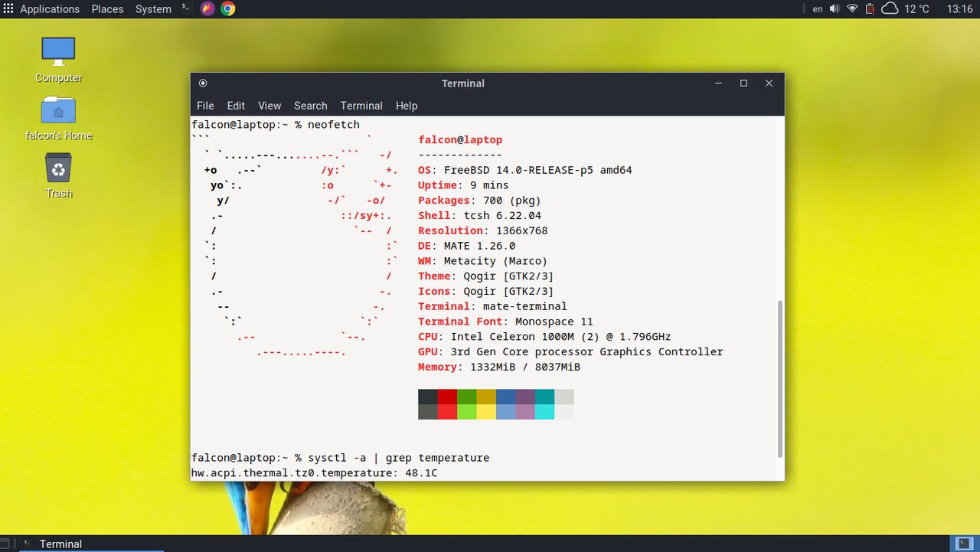
Task: Click the 'falcon@laptop' neofetch header
Action: pos(460,140)
